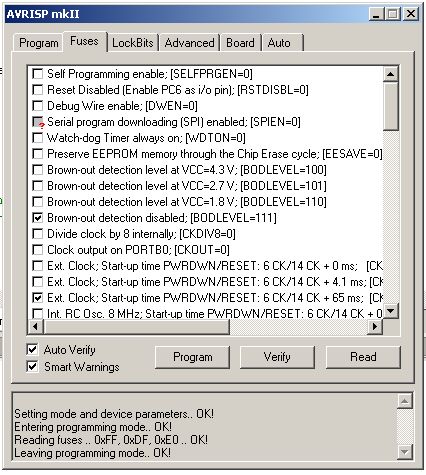The width and height of the screenshot is (426, 475).
Task: Click the horizontal scroll right arrow
Action: (x=375, y=326)
